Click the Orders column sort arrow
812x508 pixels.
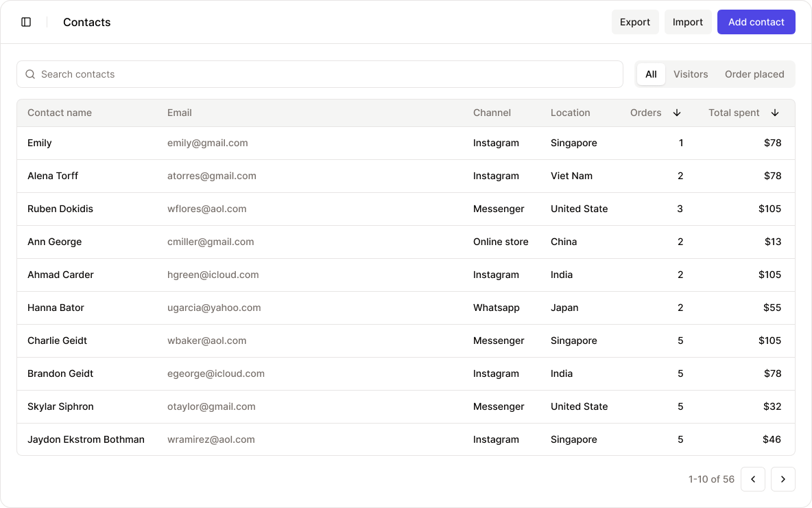pos(677,113)
